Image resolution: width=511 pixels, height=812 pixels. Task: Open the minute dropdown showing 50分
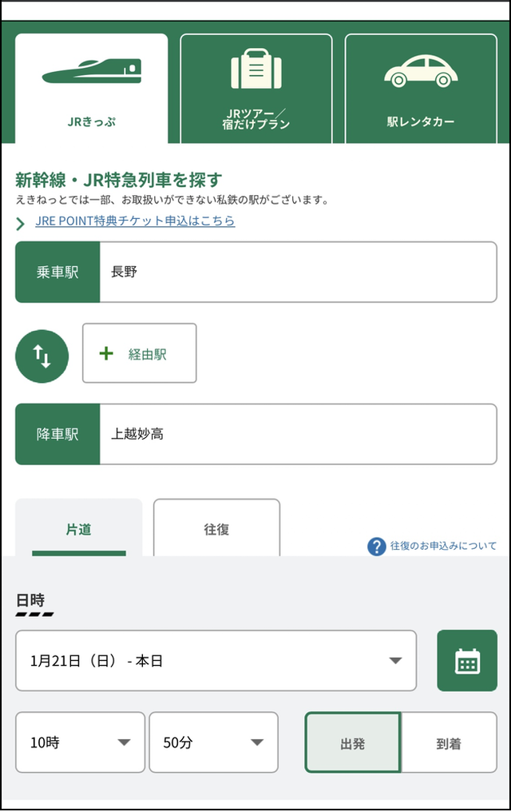click(213, 742)
